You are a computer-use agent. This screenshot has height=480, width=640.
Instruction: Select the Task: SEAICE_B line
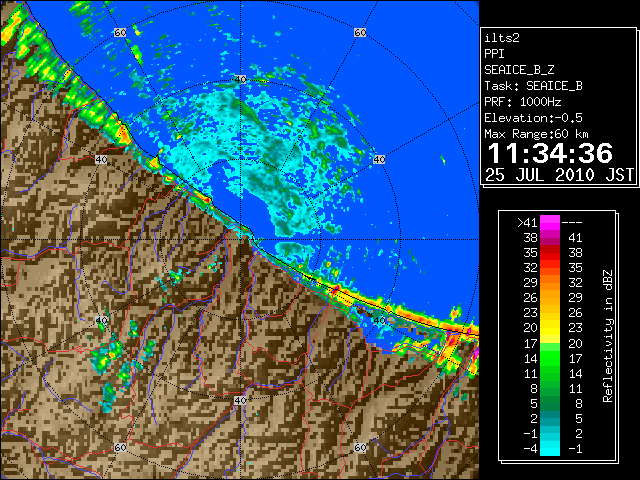point(533,86)
